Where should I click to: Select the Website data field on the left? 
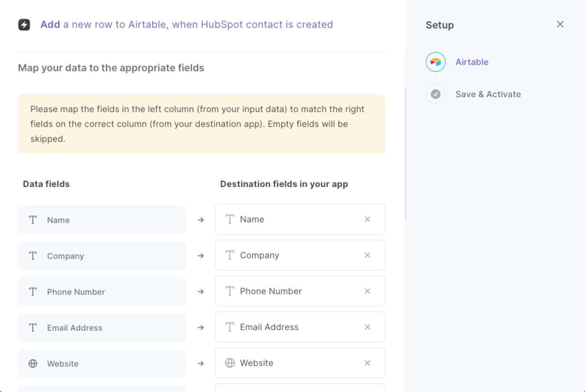click(x=102, y=364)
